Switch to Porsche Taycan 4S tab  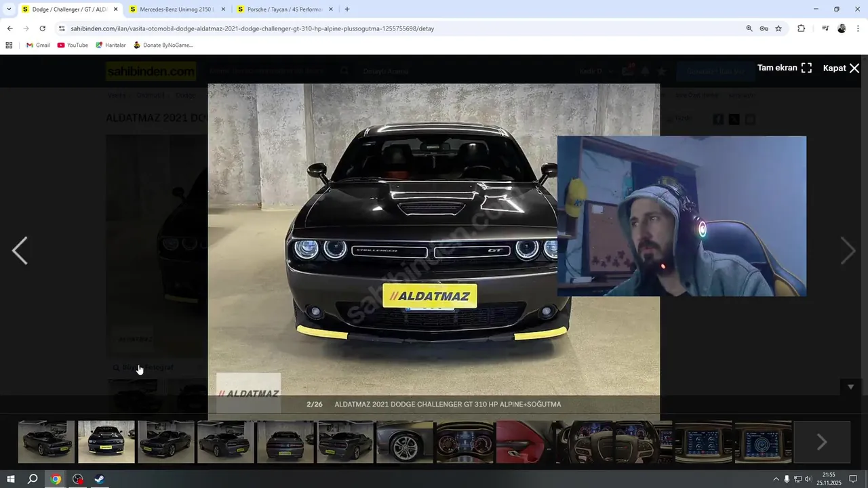pyautogui.click(x=284, y=9)
